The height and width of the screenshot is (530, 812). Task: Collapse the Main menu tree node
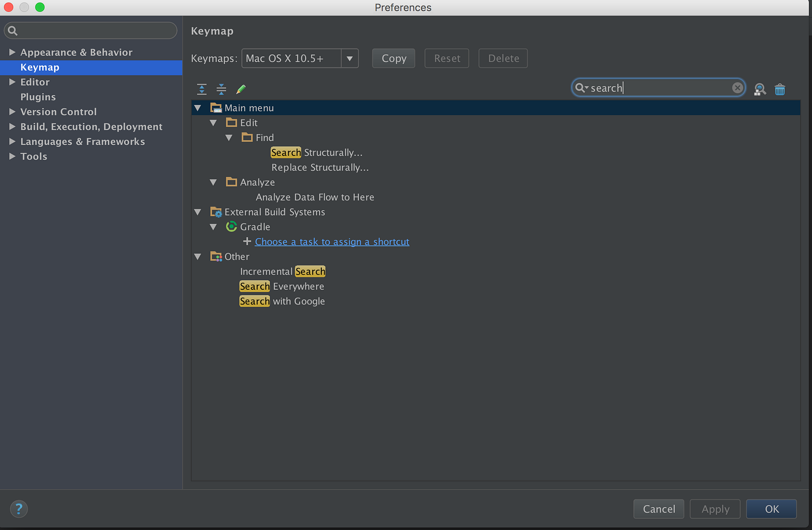pyautogui.click(x=198, y=108)
